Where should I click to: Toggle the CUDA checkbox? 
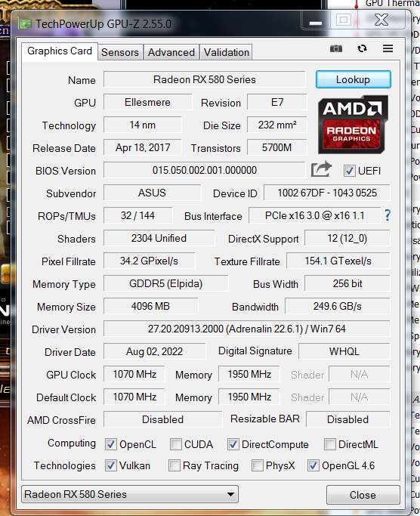175,444
